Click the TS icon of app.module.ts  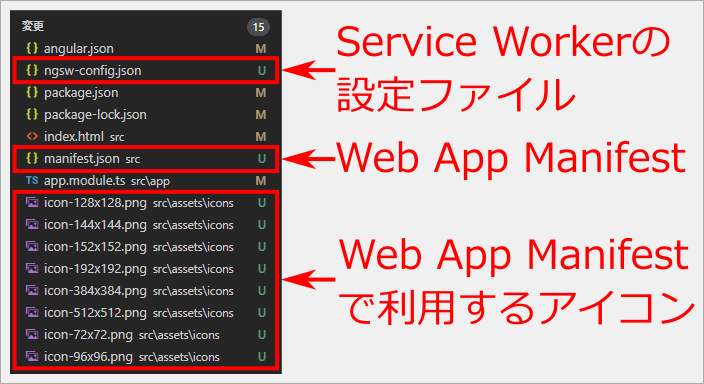pyautogui.click(x=32, y=181)
